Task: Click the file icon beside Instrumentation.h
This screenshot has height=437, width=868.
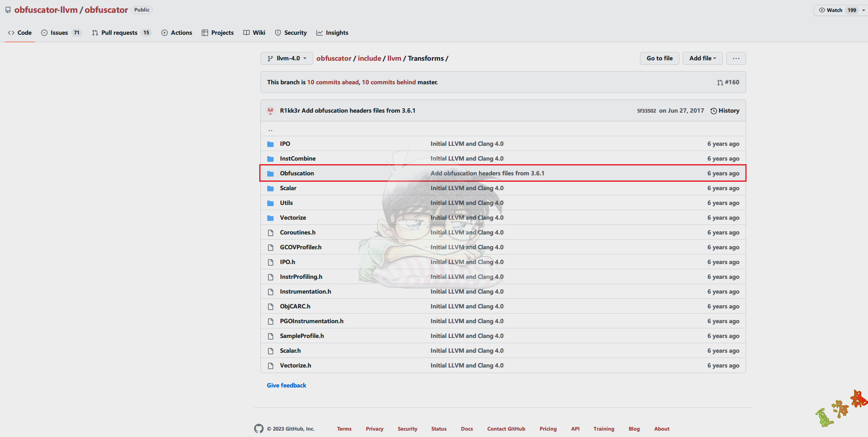Action: (270, 292)
